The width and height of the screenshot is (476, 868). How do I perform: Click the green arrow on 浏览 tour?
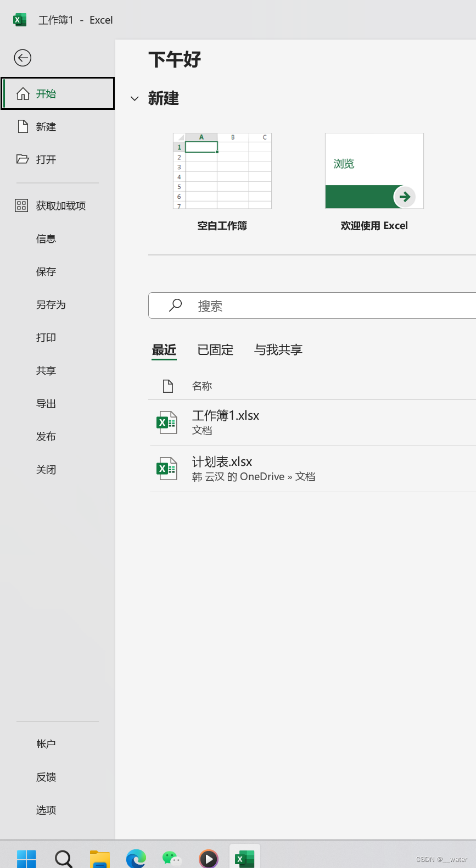(x=405, y=197)
